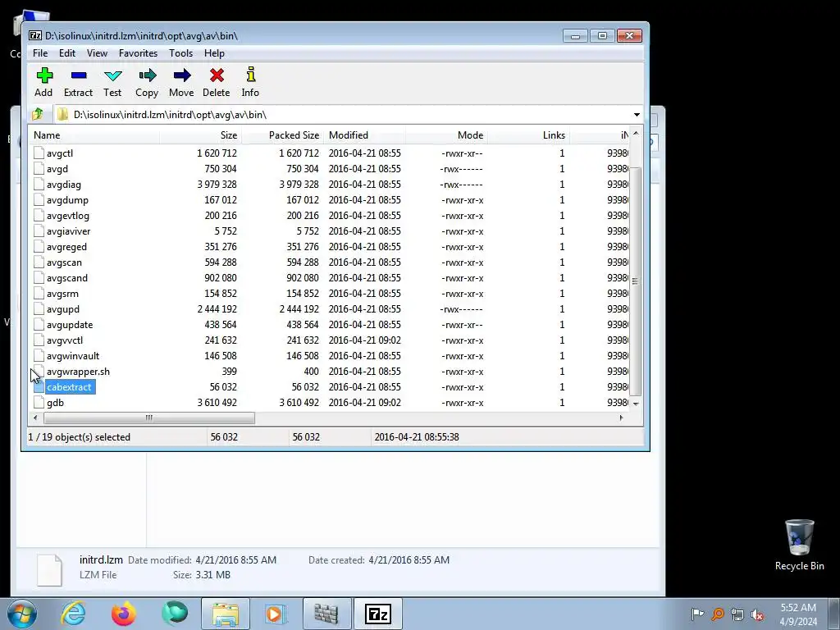Screen dimensions: 840x630
Task: Open the View menu
Action: pyautogui.click(x=97, y=53)
